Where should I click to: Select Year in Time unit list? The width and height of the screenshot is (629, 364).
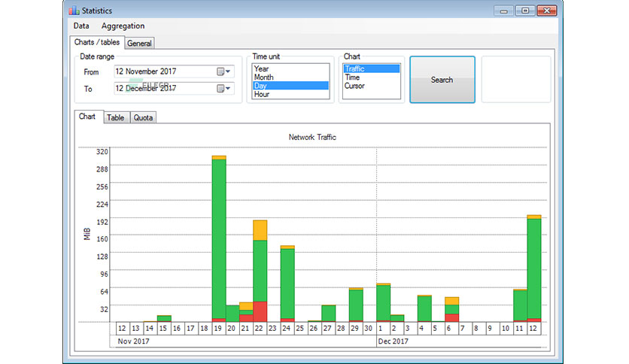point(290,68)
